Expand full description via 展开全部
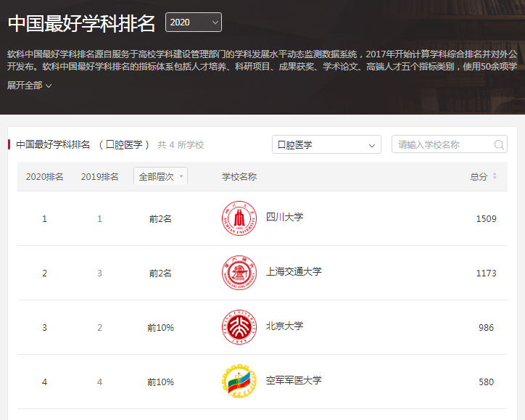 (30, 86)
